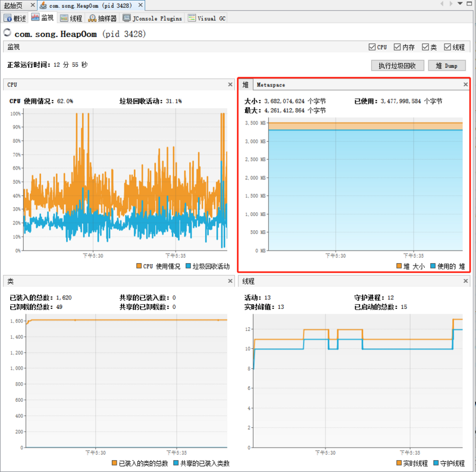Open the 抽样器 sampler tab
476x472 pixels.
click(x=102, y=18)
